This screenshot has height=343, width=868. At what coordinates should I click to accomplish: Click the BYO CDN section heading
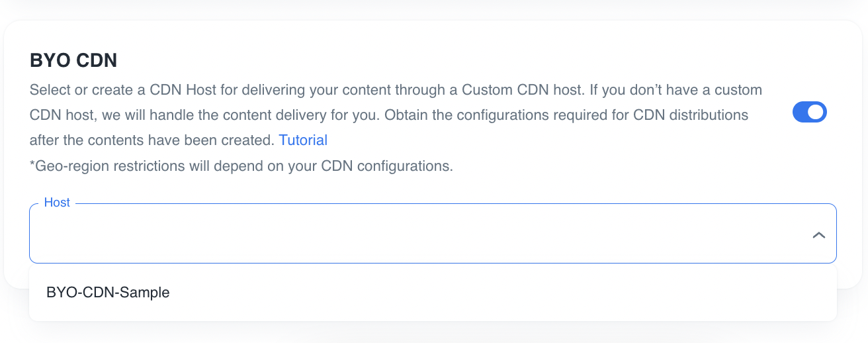[x=73, y=61]
